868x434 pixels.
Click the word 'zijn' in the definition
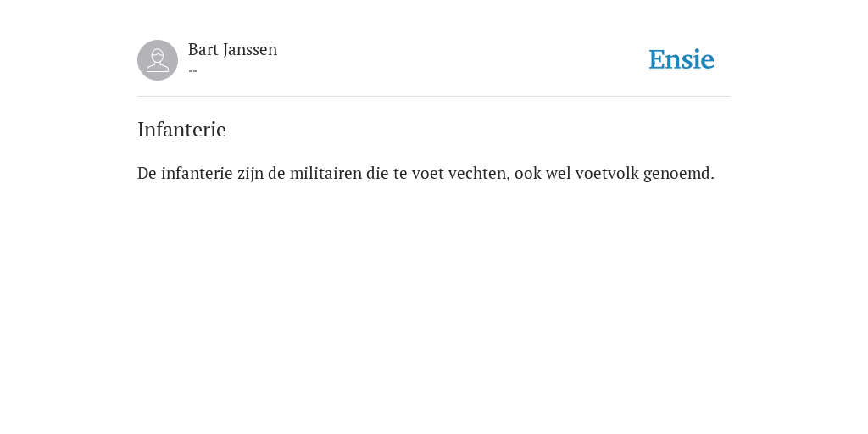point(250,174)
